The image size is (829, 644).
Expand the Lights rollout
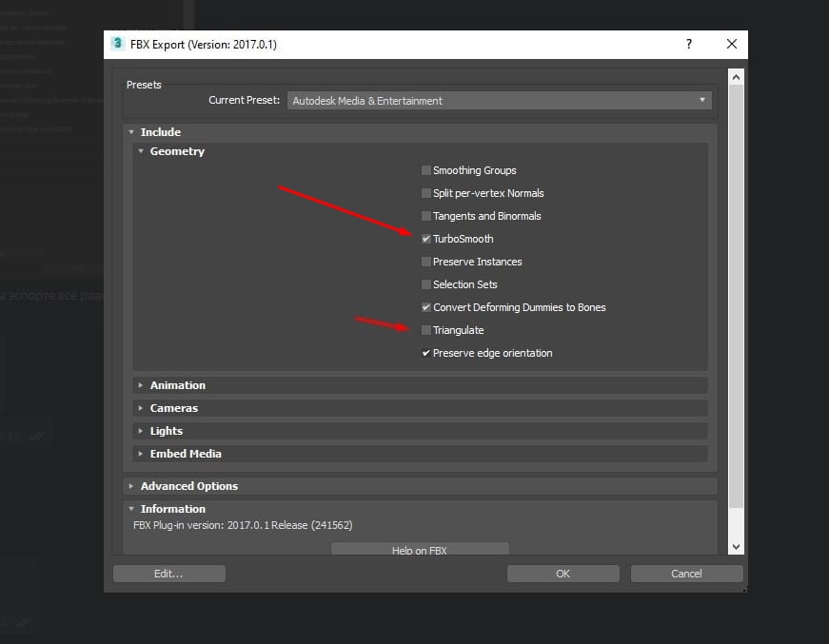[x=141, y=431]
